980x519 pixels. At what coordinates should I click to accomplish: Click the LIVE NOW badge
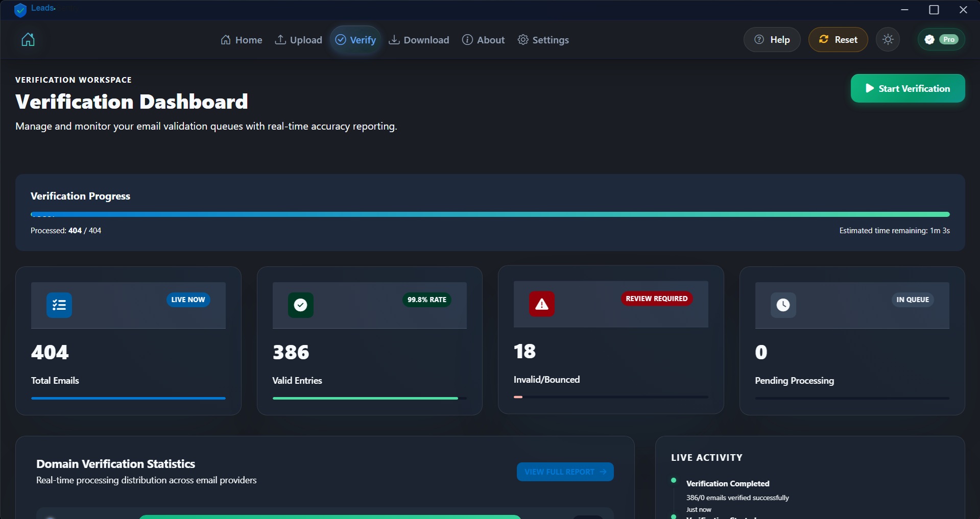pos(188,300)
